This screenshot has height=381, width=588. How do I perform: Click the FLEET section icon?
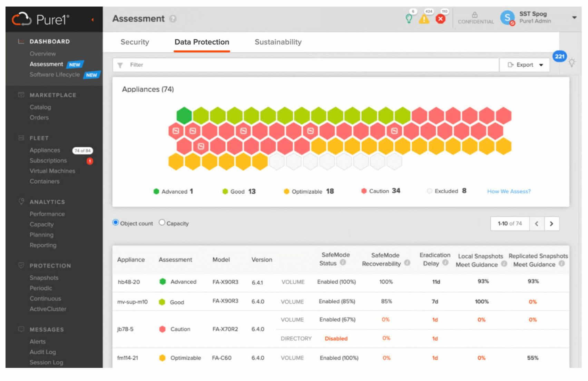pos(21,138)
